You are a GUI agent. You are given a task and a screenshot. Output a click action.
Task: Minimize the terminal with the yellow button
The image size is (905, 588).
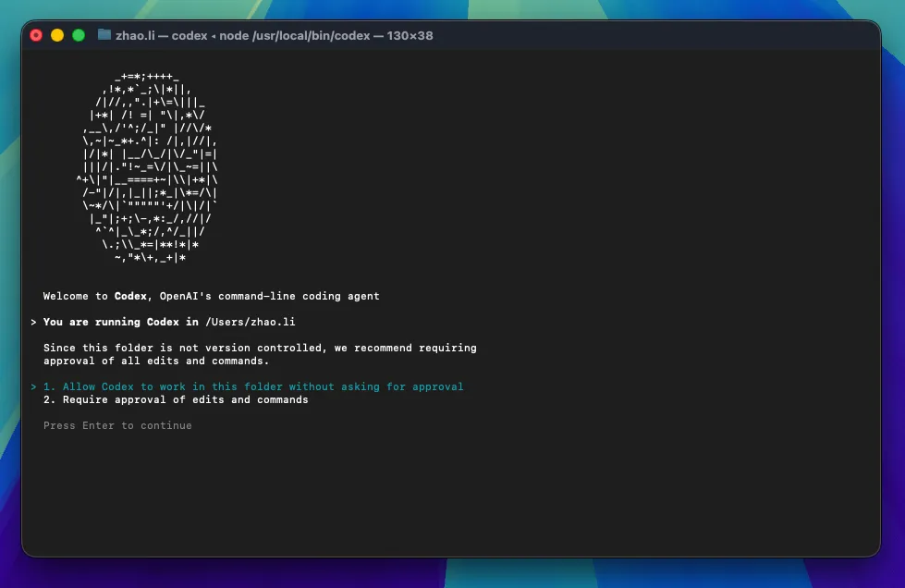click(x=57, y=35)
